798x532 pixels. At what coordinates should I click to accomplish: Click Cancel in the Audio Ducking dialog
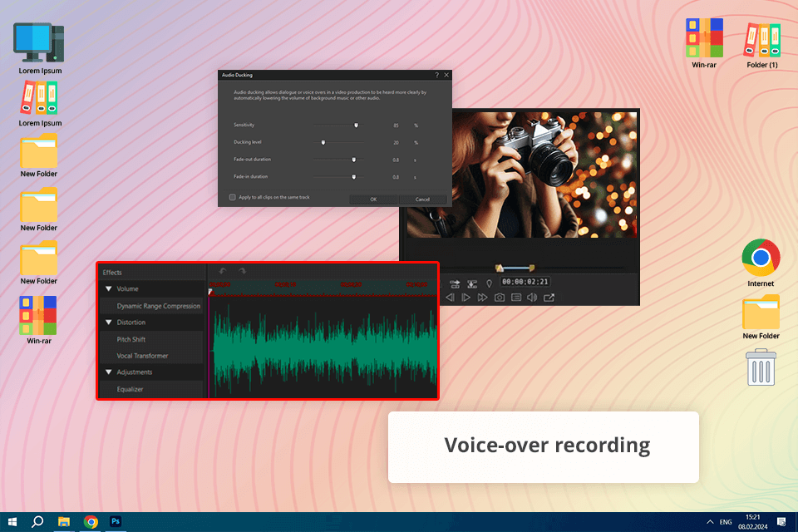[422, 199]
